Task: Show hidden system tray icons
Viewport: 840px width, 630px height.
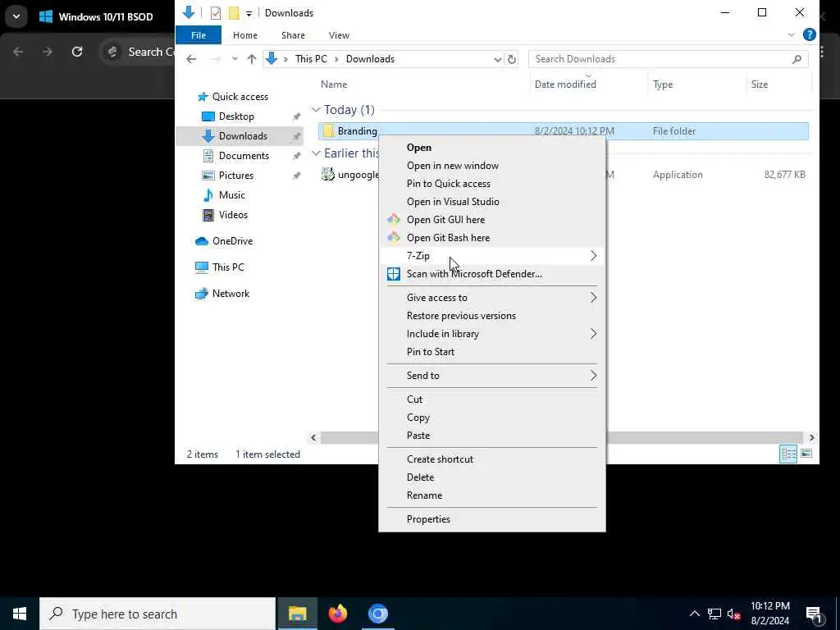Action: 694,614
